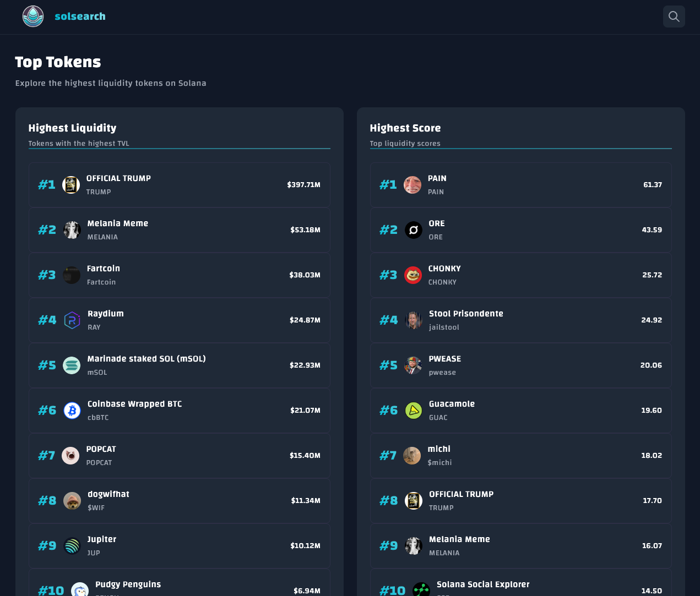Image resolution: width=700 pixels, height=596 pixels.
Task: Click the cbBTC ticker symbol
Action: [x=98, y=418]
